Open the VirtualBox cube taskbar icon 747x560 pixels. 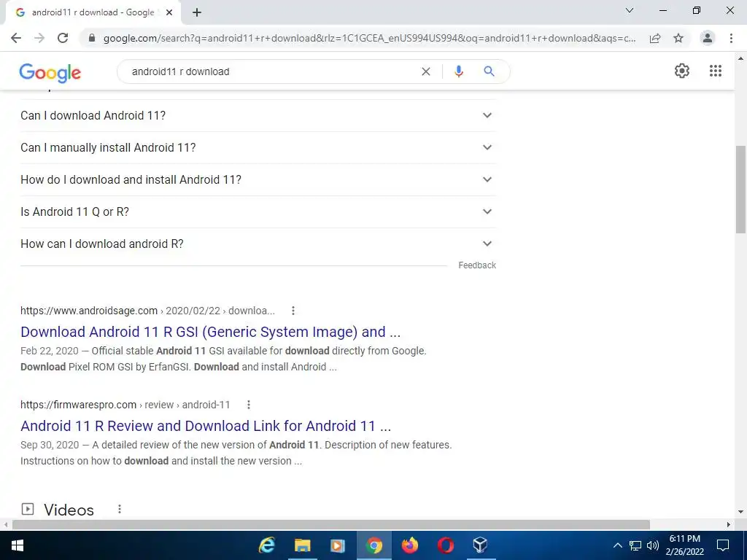click(x=480, y=545)
